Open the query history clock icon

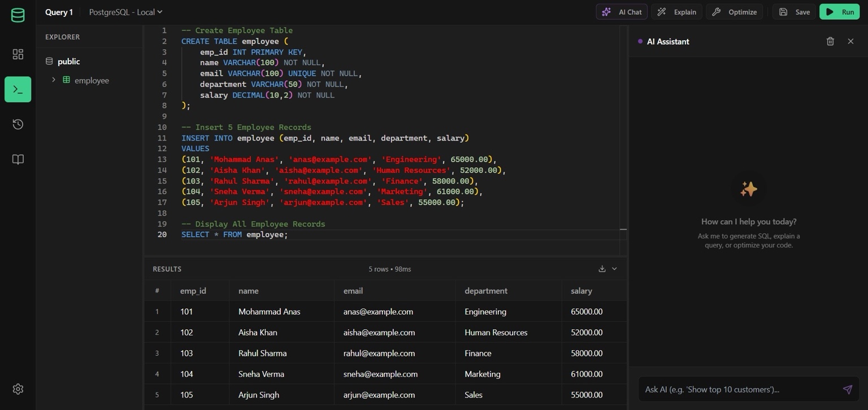(18, 124)
